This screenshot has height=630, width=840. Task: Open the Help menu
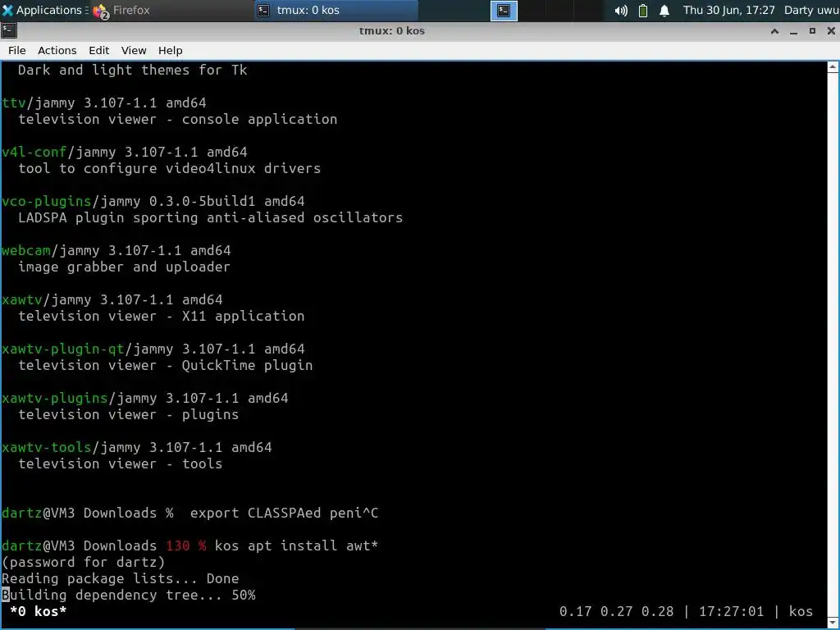[x=171, y=50]
